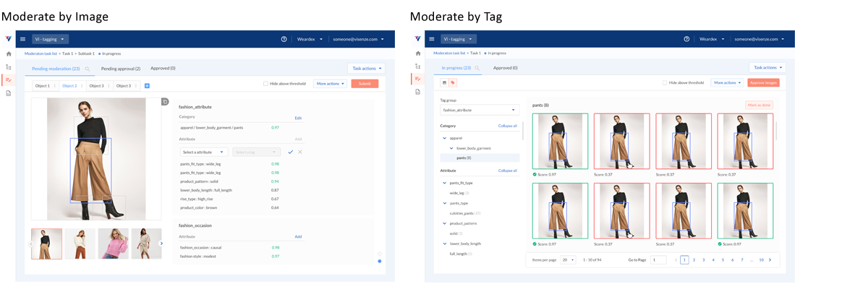The image size is (868, 289).
Task: Switch to Pending approval (2) tab
Action: (120, 69)
